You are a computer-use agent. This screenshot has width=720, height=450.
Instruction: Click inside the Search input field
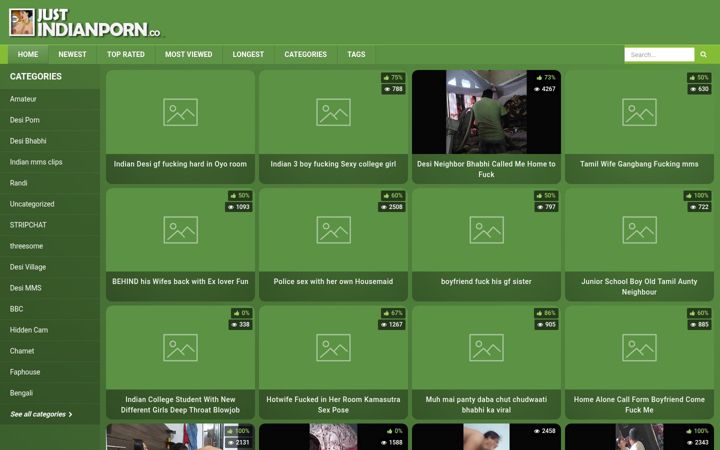(659, 54)
